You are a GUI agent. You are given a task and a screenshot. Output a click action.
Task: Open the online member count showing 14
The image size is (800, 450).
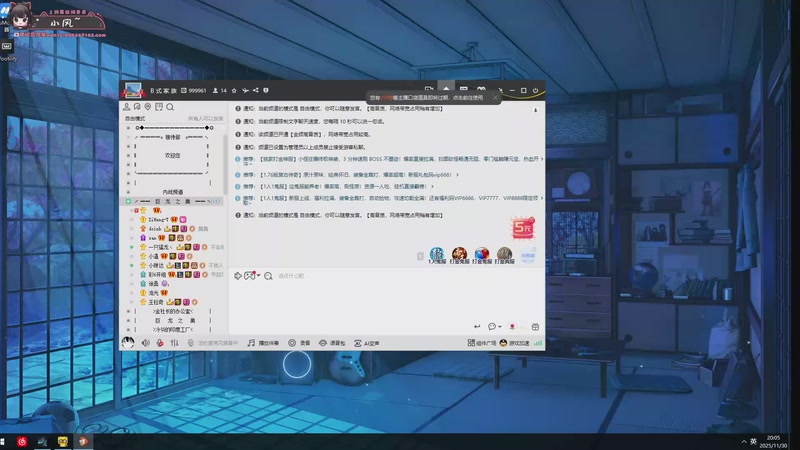pyautogui.click(x=219, y=91)
